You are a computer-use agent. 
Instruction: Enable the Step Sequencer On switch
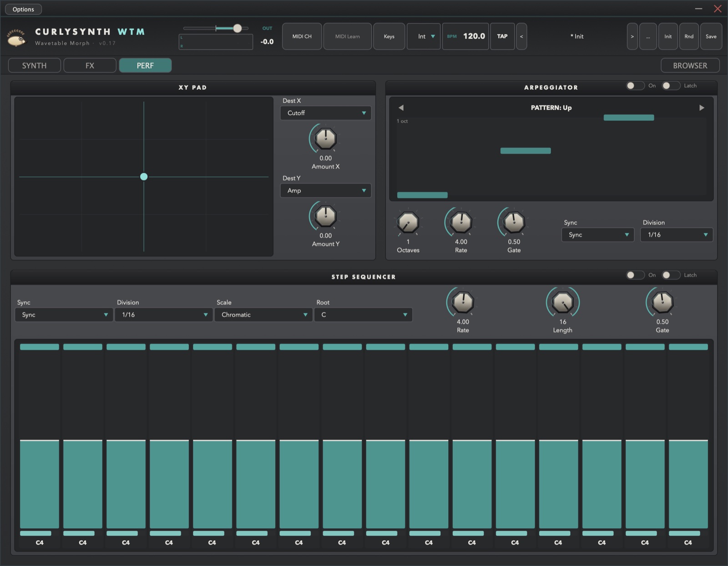pyautogui.click(x=635, y=275)
